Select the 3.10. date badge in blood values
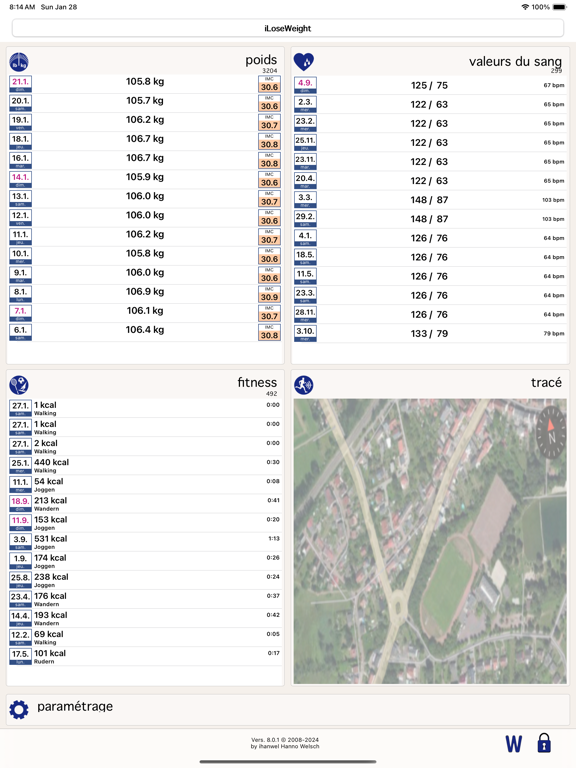This screenshot has height=768, width=576. click(305, 334)
